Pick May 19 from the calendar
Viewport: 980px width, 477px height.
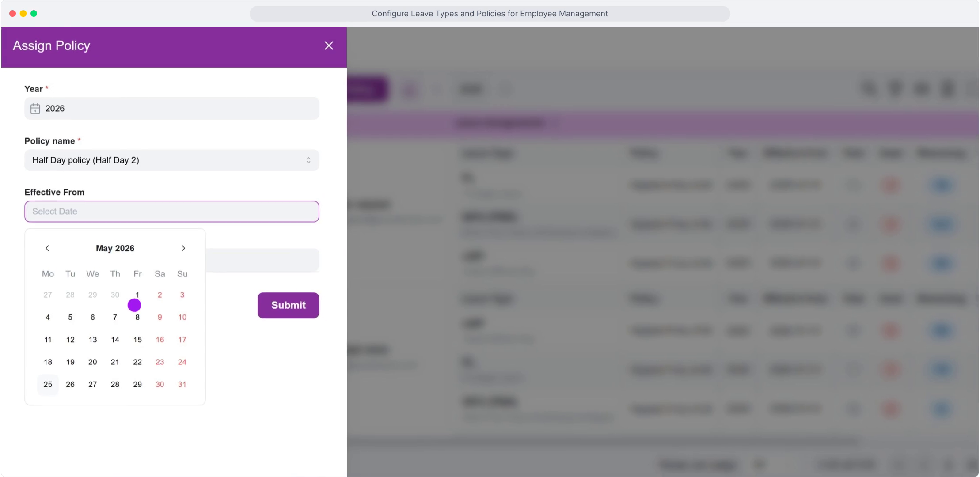click(x=70, y=362)
